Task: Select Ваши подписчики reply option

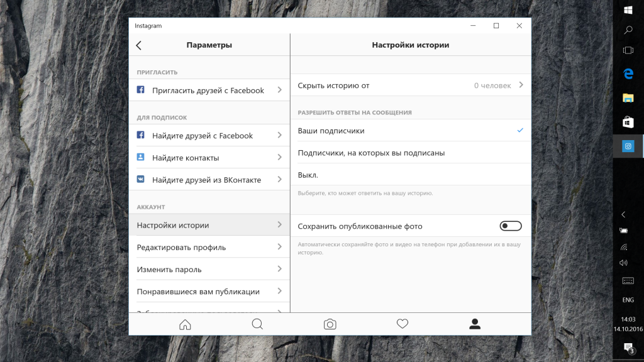Action: [411, 131]
